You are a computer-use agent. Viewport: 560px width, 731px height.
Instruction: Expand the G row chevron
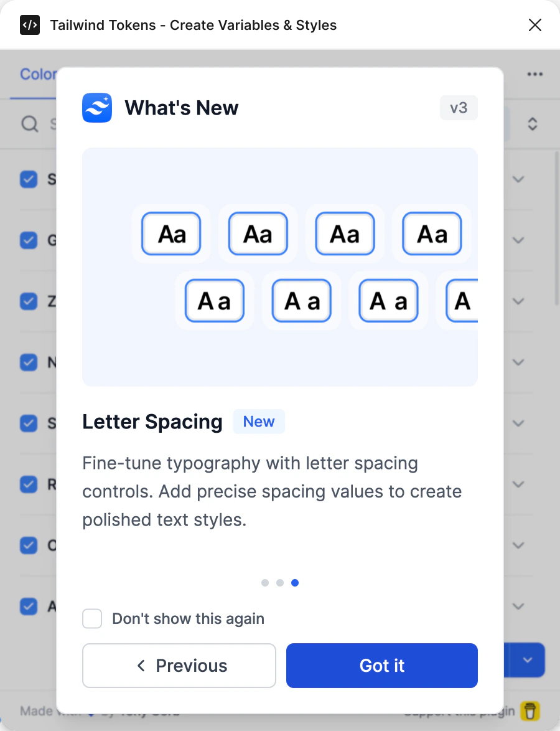(x=518, y=240)
